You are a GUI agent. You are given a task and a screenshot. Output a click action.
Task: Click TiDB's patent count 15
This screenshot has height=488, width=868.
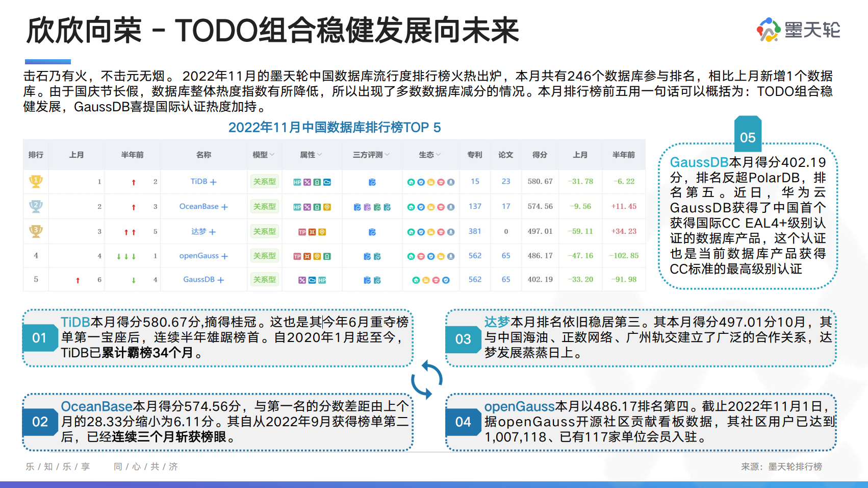(475, 181)
